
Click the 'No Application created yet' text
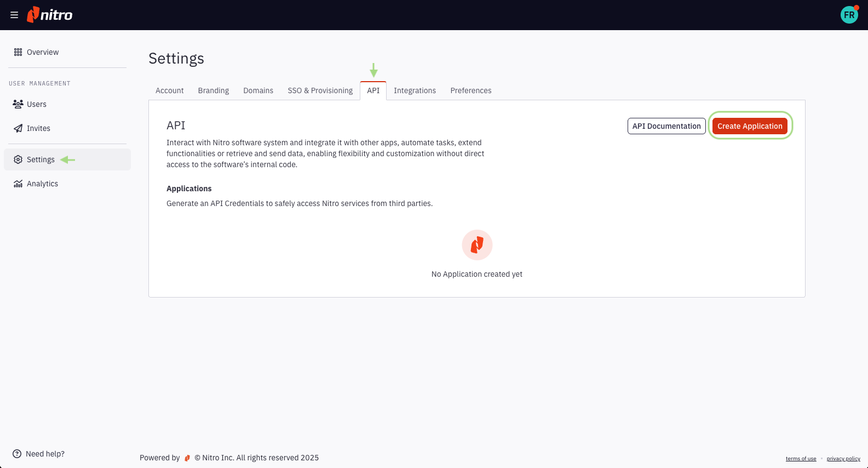(x=477, y=274)
